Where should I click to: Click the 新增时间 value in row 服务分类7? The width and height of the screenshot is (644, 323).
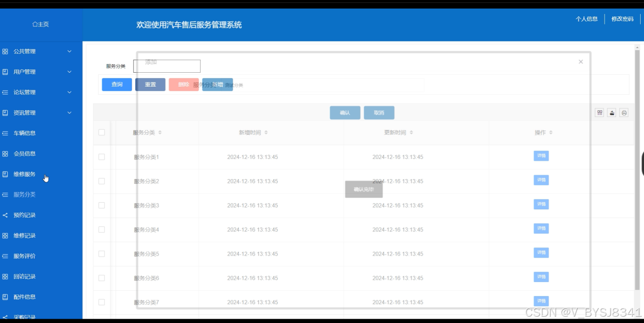[253, 302]
